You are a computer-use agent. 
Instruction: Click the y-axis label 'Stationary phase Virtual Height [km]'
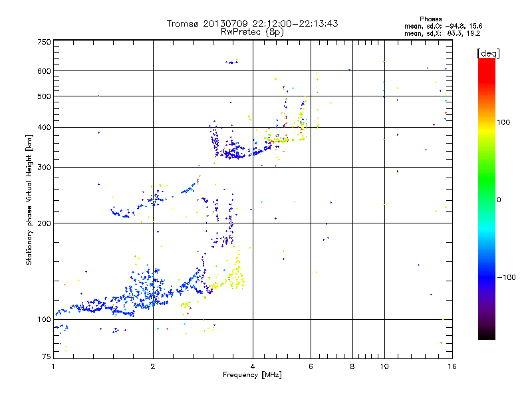click(29, 199)
